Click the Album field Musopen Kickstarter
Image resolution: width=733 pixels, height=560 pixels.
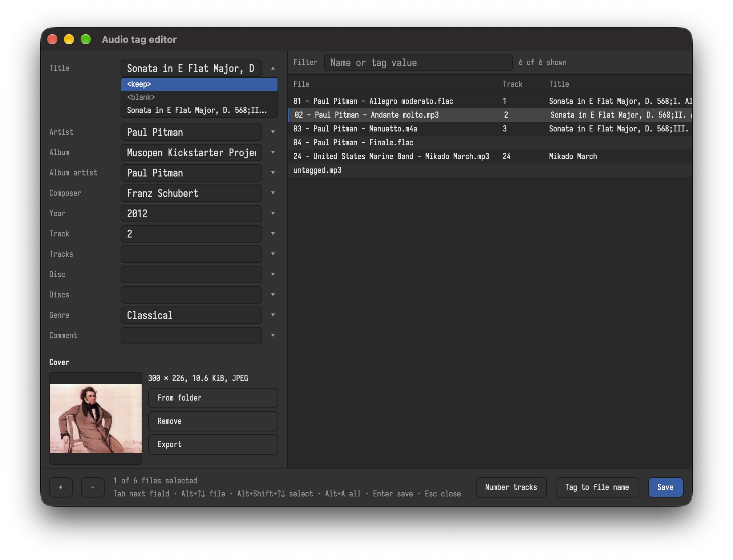pos(191,153)
